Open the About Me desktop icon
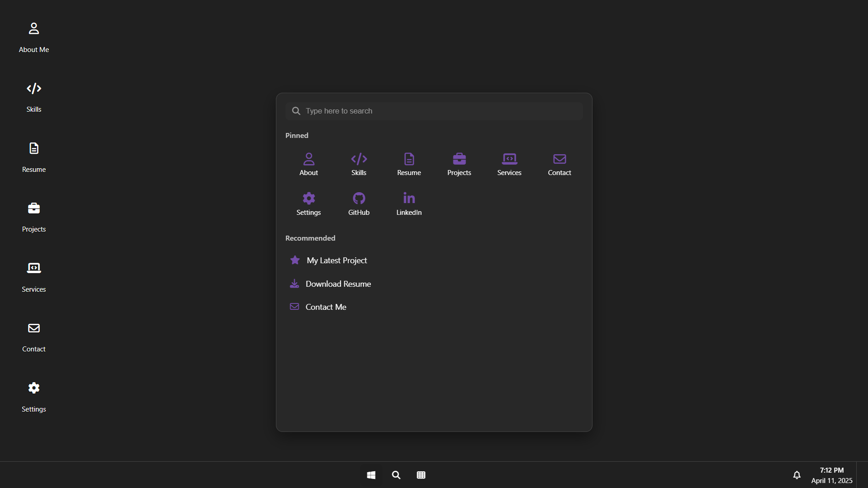Screen dimensions: 868x488 [34, 37]
